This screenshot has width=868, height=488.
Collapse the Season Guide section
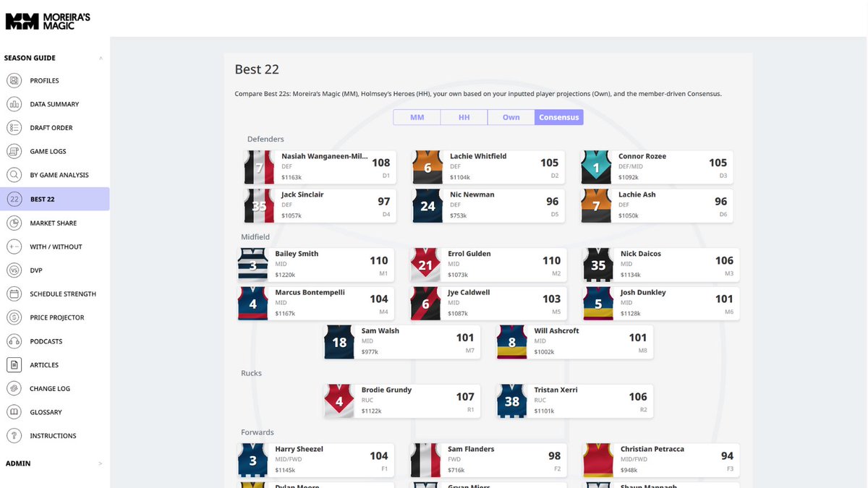(x=101, y=58)
